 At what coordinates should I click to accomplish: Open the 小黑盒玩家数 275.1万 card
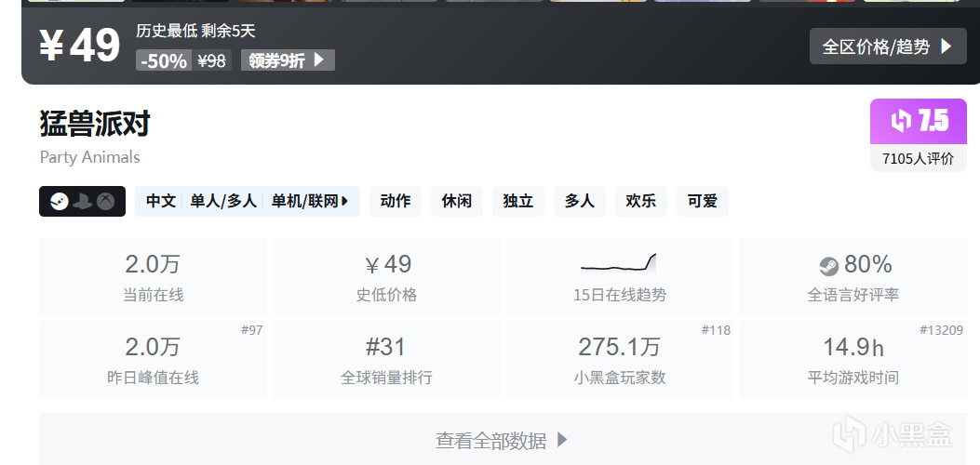coord(620,359)
